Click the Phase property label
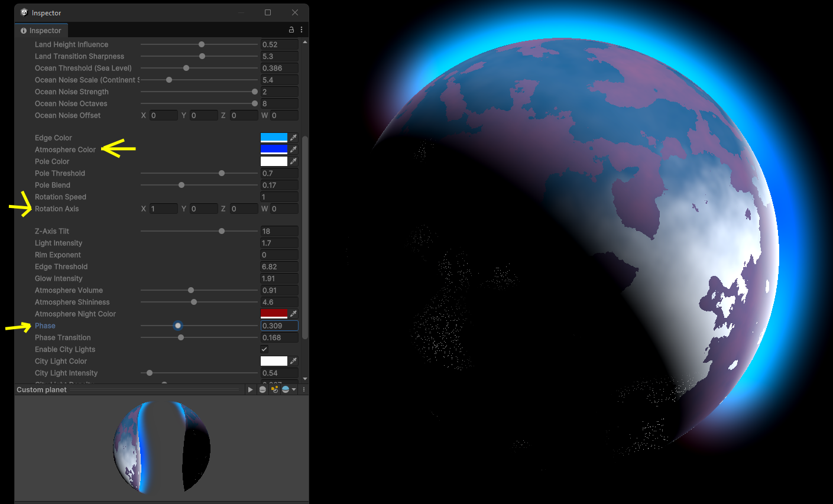833x504 pixels. pos(45,326)
